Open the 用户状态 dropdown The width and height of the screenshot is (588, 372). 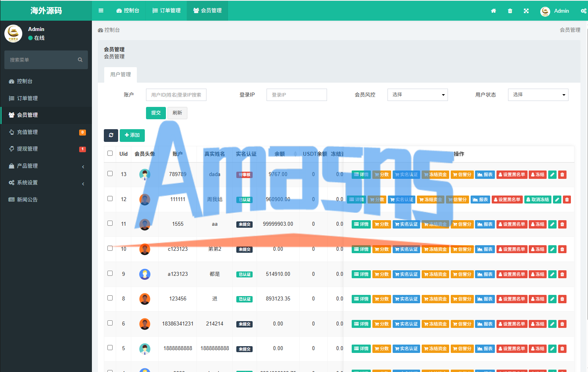538,95
